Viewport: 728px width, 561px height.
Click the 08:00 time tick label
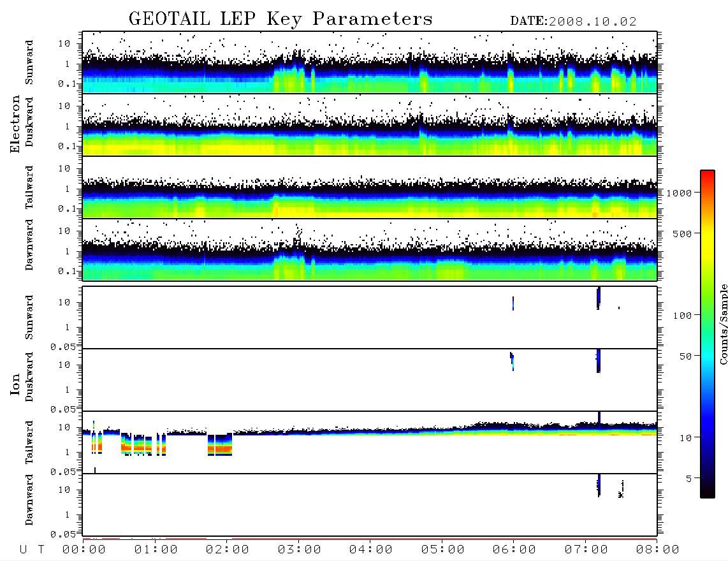(x=658, y=550)
